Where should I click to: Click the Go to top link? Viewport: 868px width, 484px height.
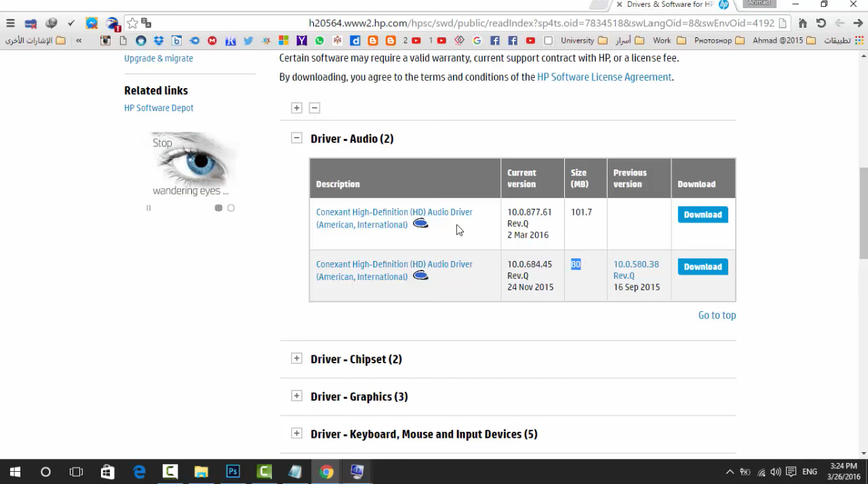coord(717,315)
